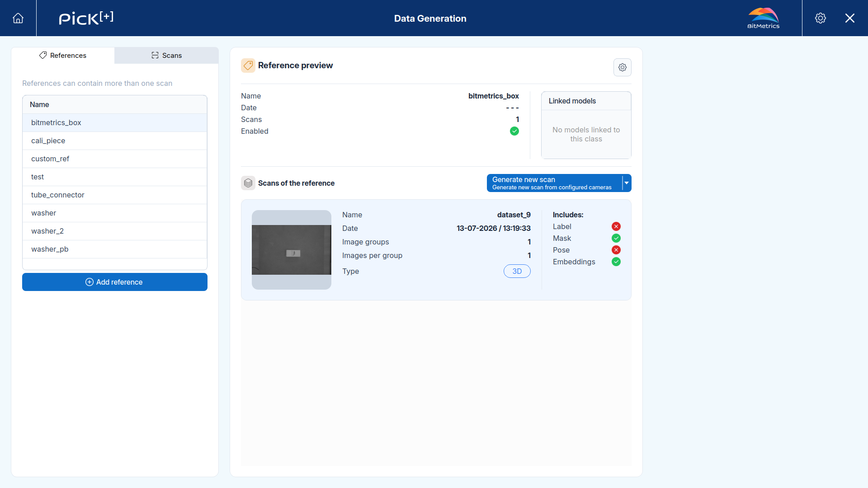Click the Label red cross indicator
The width and height of the screenshot is (868, 488).
616,226
